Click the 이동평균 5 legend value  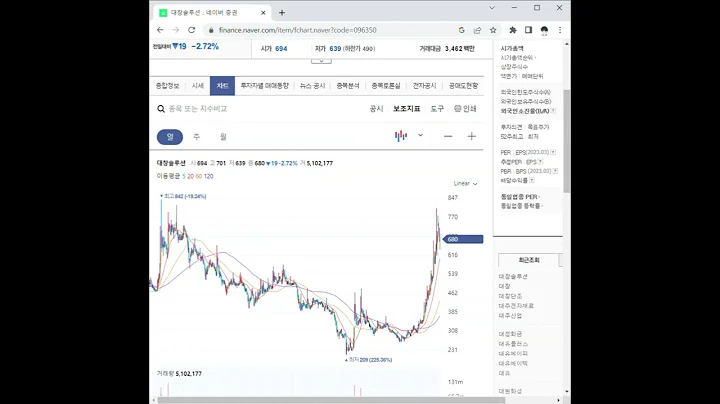(x=184, y=176)
